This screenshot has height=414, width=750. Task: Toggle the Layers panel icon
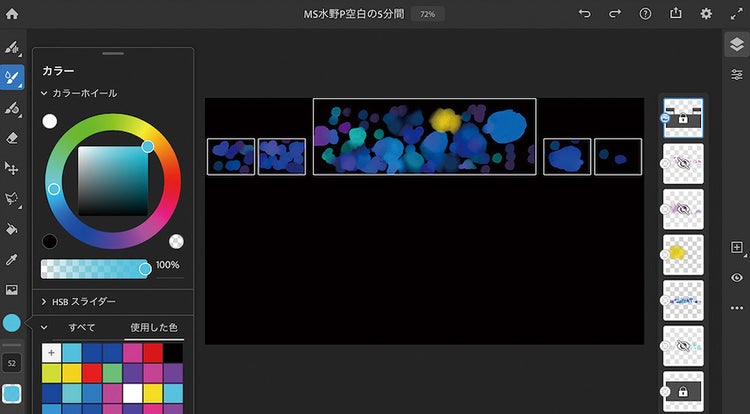[x=736, y=45]
